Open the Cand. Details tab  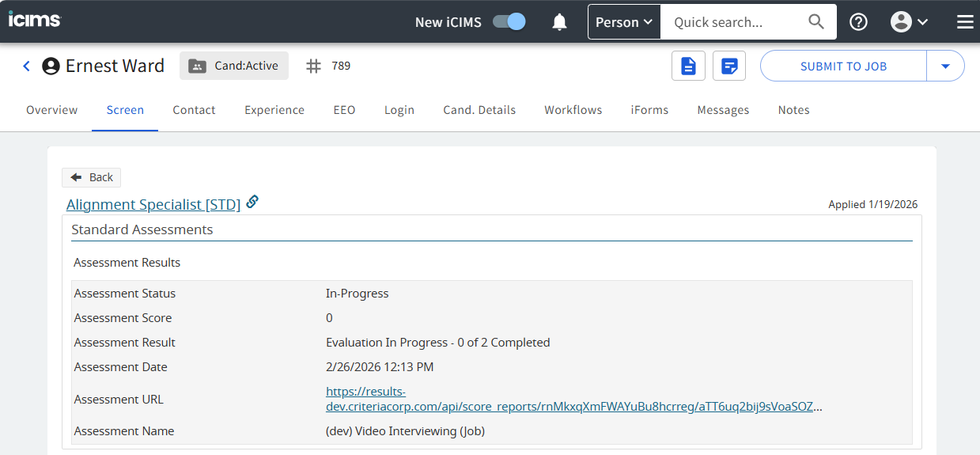click(479, 110)
